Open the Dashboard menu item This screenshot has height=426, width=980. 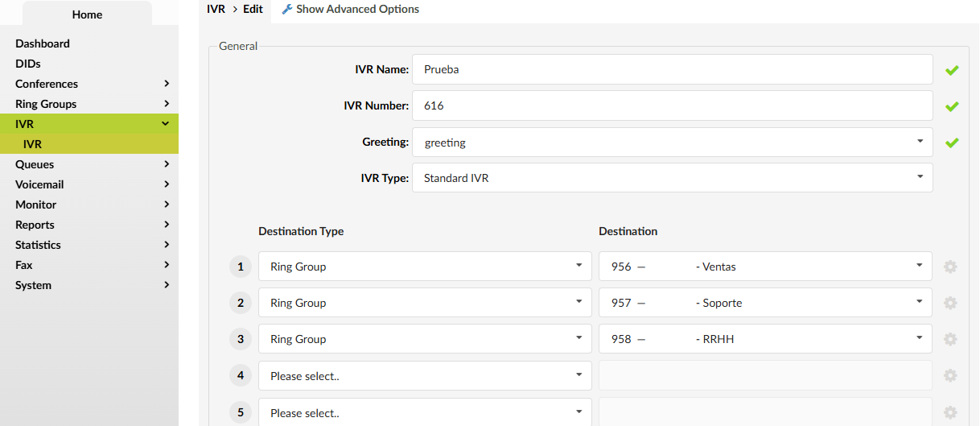click(x=43, y=43)
